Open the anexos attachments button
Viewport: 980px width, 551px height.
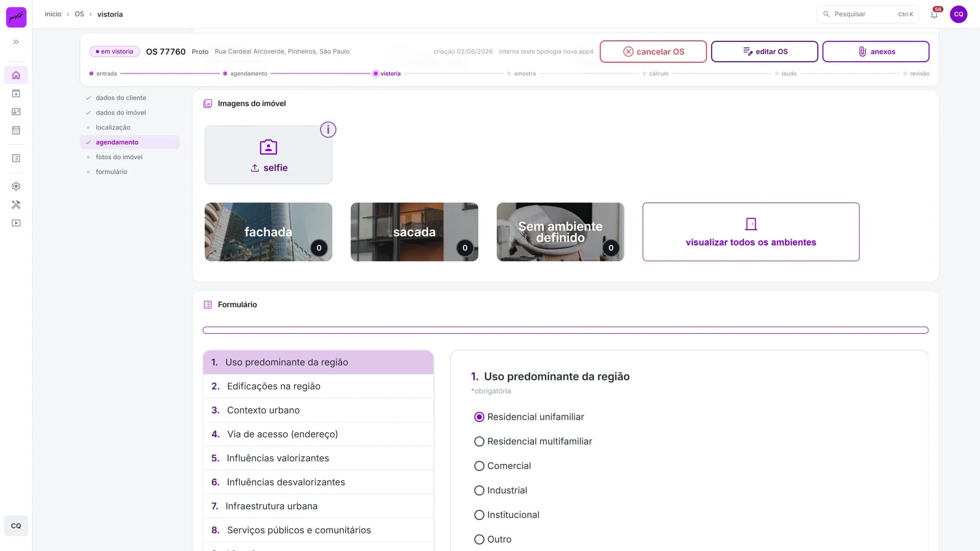coord(876,52)
